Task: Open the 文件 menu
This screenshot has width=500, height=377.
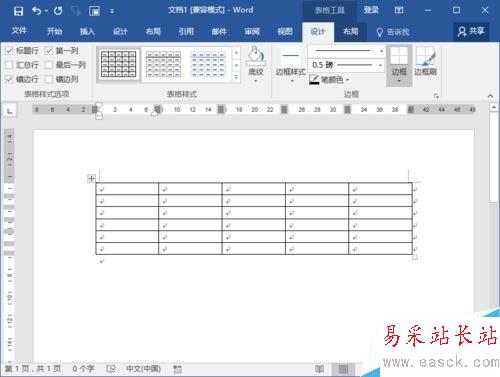Action: (x=19, y=31)
